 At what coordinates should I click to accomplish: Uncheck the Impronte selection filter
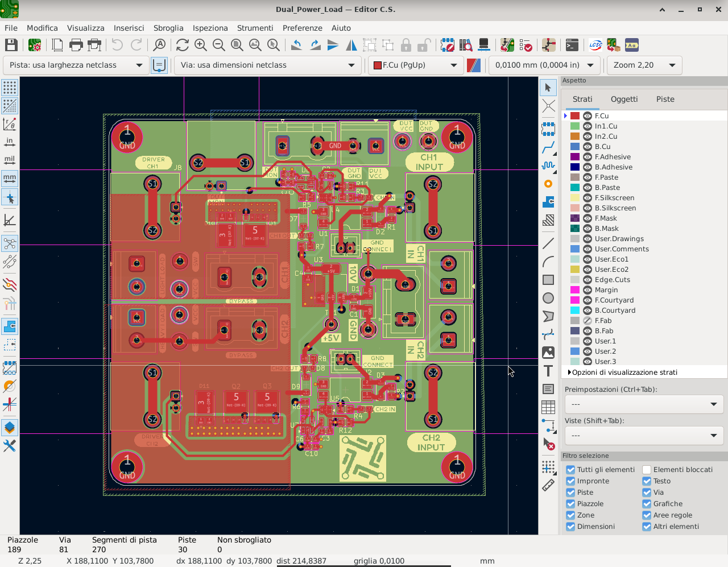tap(570, 481)
